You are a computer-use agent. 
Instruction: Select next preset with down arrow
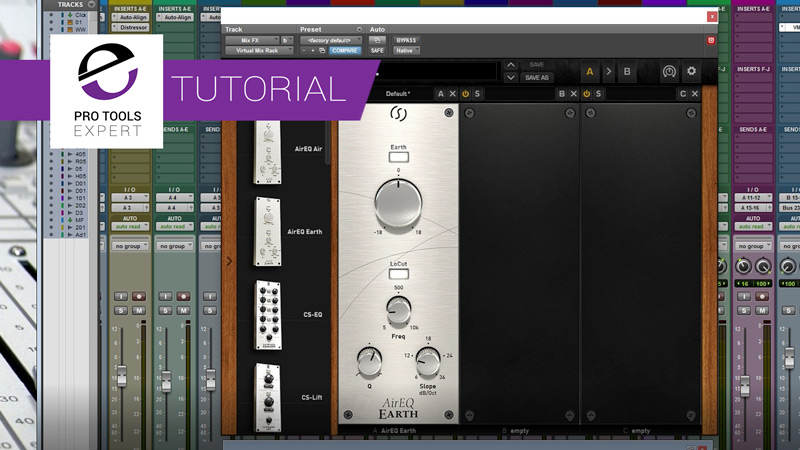511,78
